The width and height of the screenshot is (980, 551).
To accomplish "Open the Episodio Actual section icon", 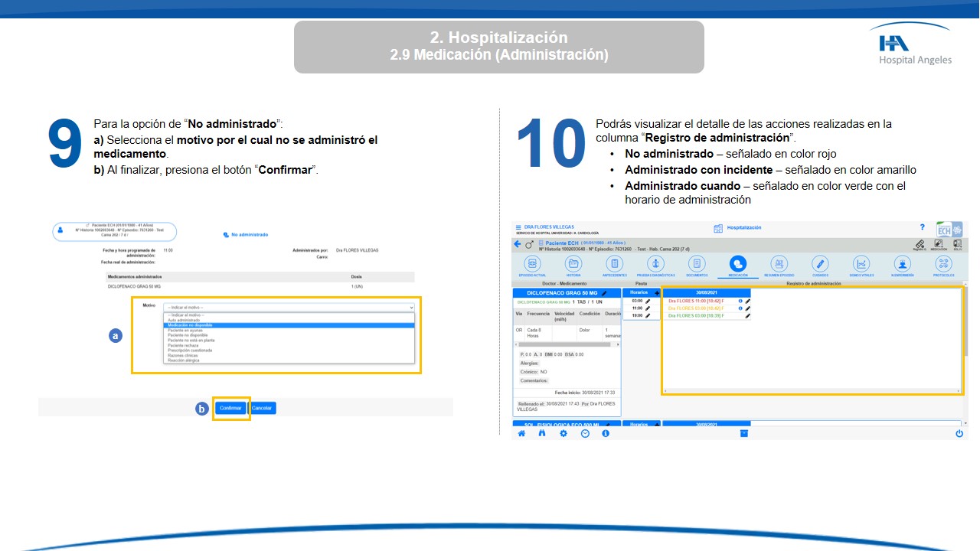I will pos(531,264).
